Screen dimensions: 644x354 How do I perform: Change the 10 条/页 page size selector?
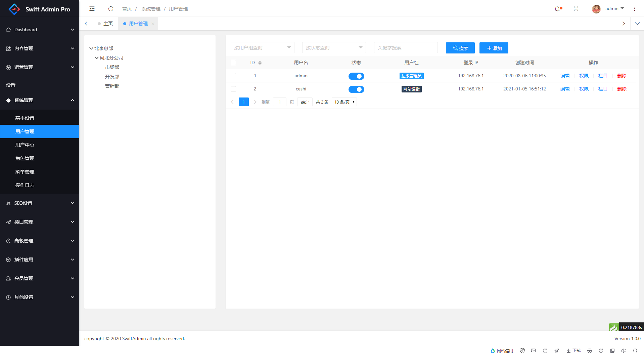click(x=344, y=102)
